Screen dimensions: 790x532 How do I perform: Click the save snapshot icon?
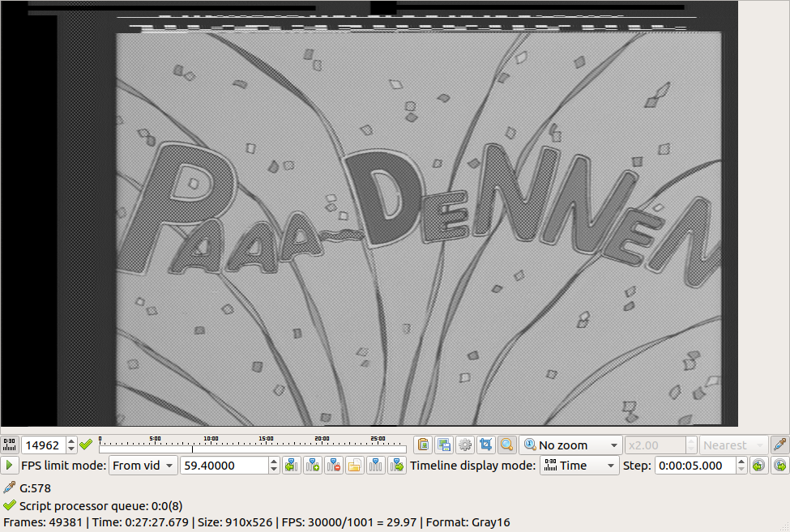pos(444,445)
